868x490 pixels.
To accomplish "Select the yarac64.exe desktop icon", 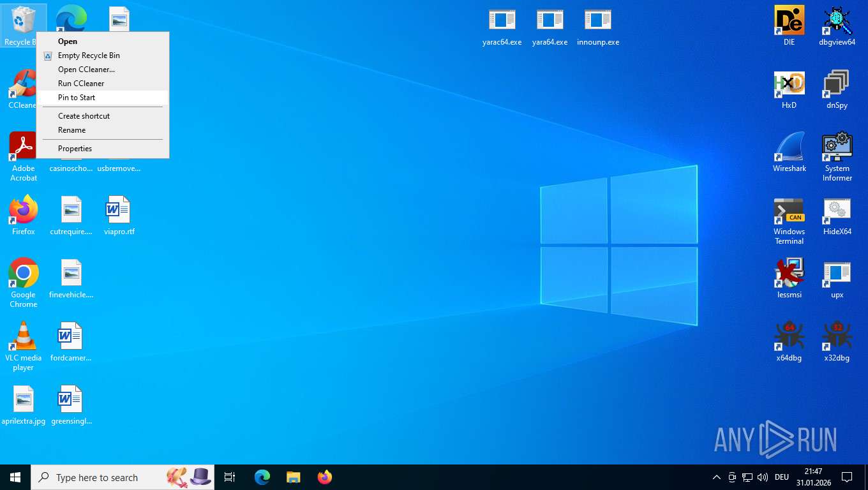I will [502, 27].
